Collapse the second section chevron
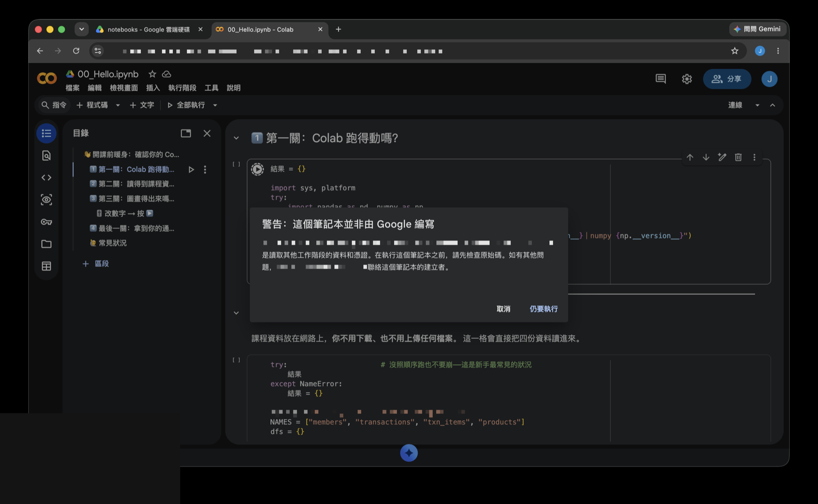 [236, 313]
